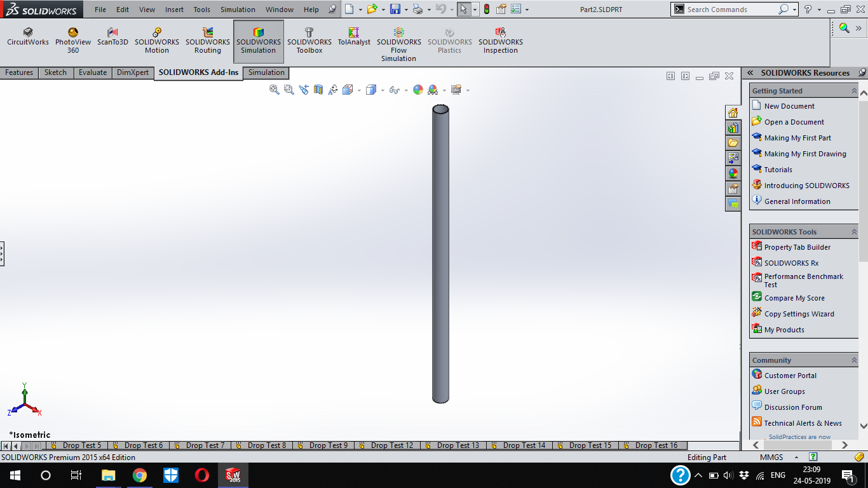This screenshot has height=488, width=868.
Task: Enable the SOLIDWORKS Toolbox add-in
Action: pyautogui.click(x=309, y=41)
